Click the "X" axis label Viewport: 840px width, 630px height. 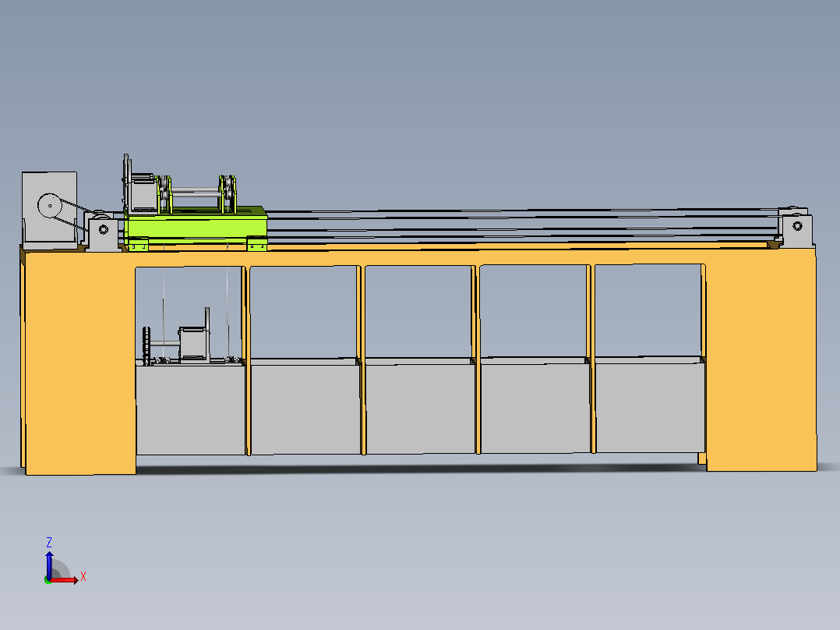[83, 577]
